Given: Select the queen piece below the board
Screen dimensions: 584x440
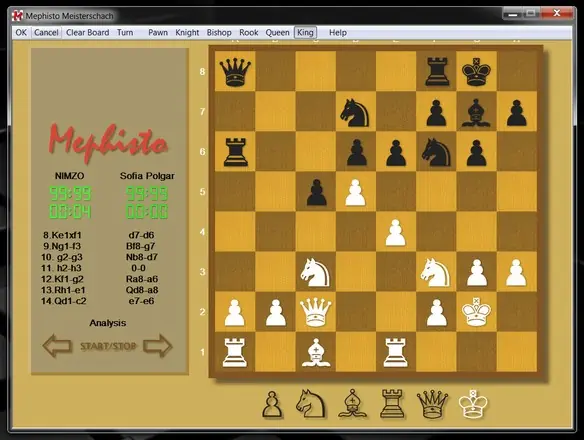Looking at the screenshot, I should click(432, 404).
